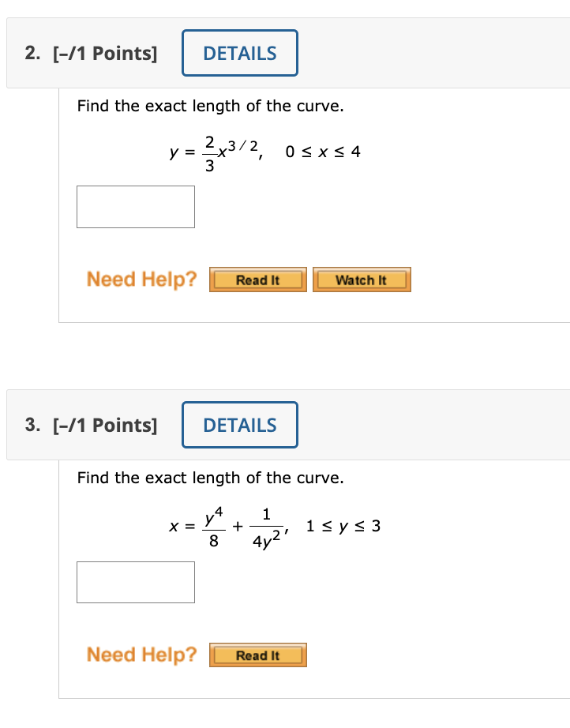Open DETAILS for question 3
Viewport: 570px width, 728px height.
click(x=239, y=425)
